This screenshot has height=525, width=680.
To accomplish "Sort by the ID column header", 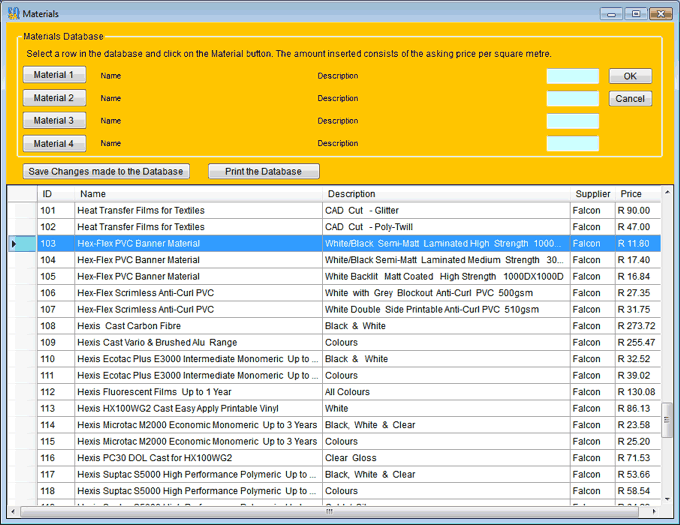I will [48, 194].
